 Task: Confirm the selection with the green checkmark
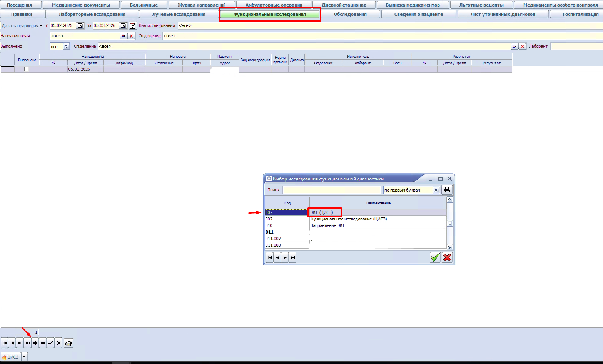coord(435,257)
